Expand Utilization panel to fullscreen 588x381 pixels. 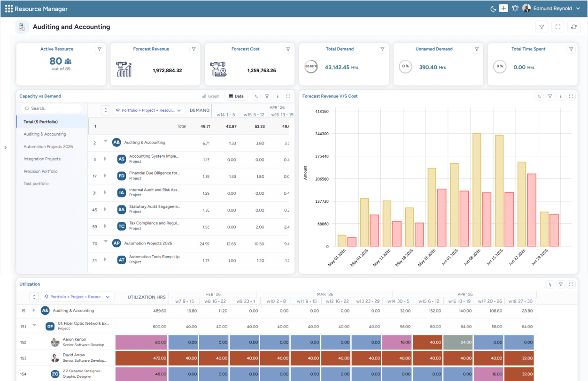pyautogui.click(x=572, y=284)
